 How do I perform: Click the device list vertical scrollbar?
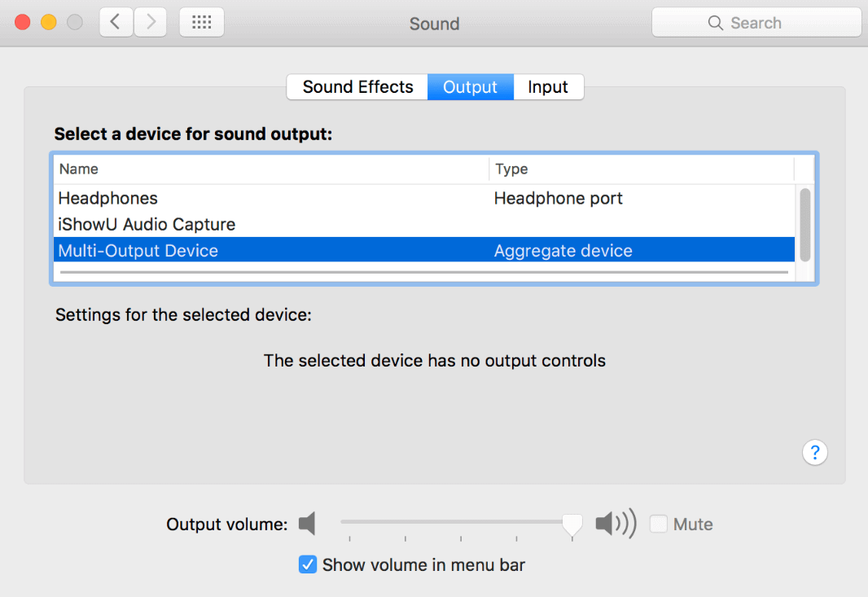(x=805, y=224)
